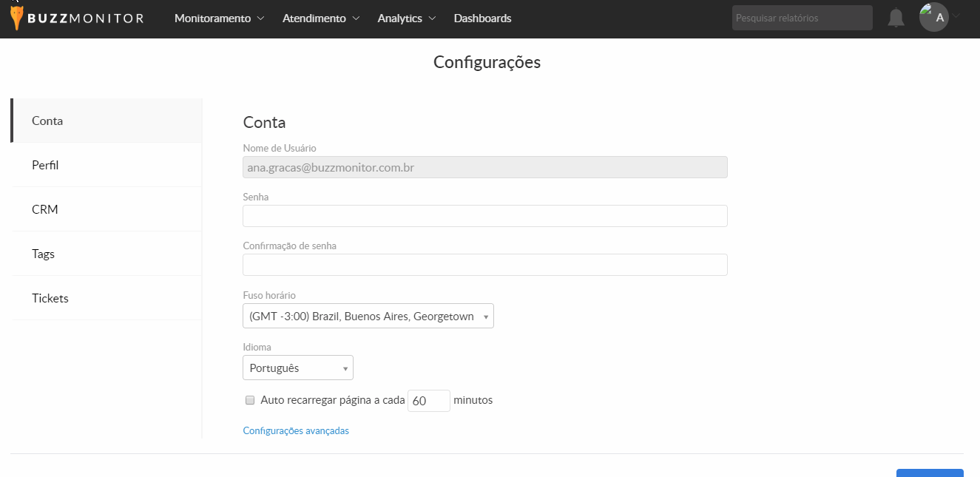
Task: Click the blue save button
Action: point(929,473)
